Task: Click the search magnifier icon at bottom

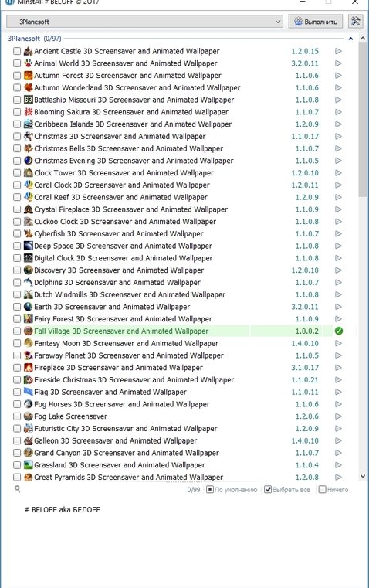Action: click(x=17, y=489)
